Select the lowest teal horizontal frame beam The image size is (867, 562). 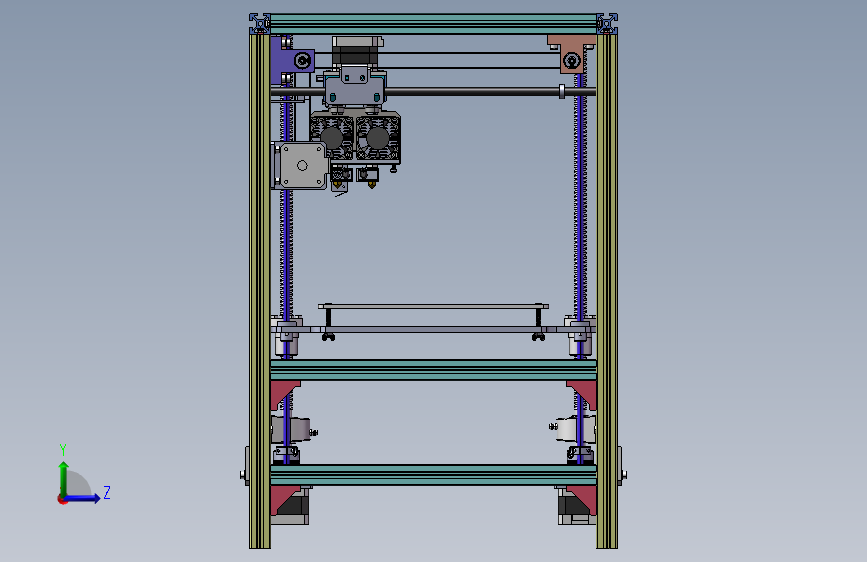tap(434, 475)
